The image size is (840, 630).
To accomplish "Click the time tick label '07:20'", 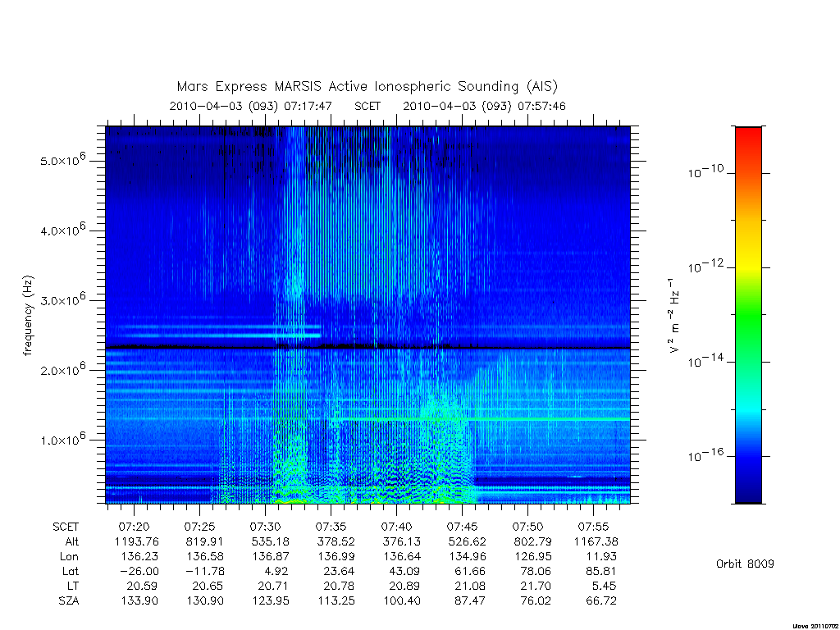I will 134,527.
